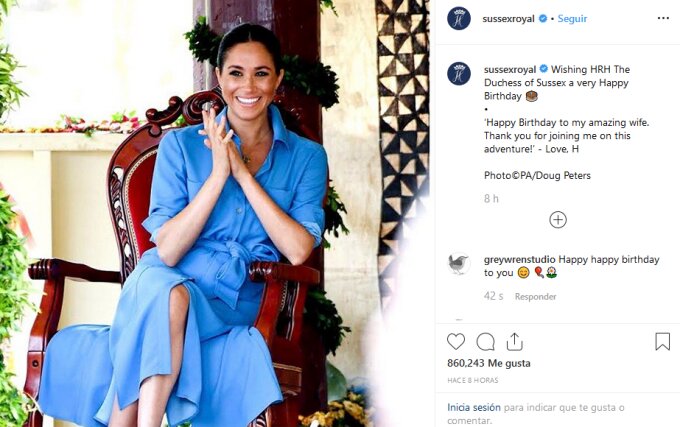The image size is (680, 427).
Task: Open the greywrenstudio username link
Action: [520, 260]
